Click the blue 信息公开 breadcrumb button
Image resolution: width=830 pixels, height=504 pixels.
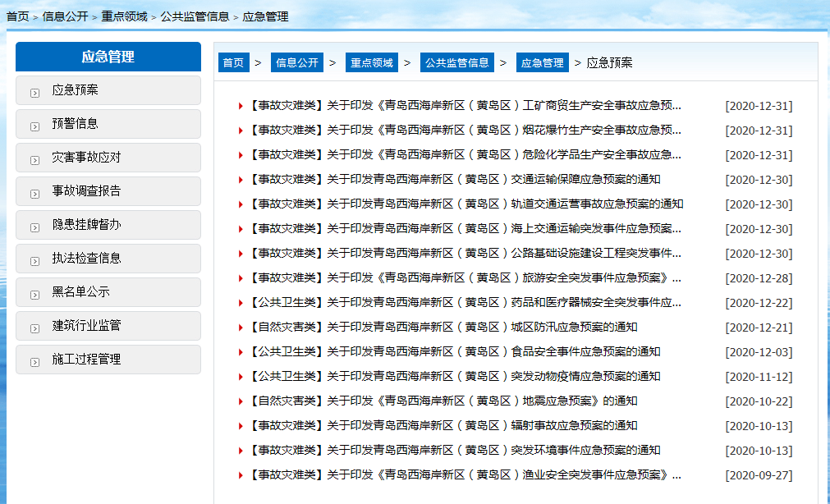tap(296, 63)
